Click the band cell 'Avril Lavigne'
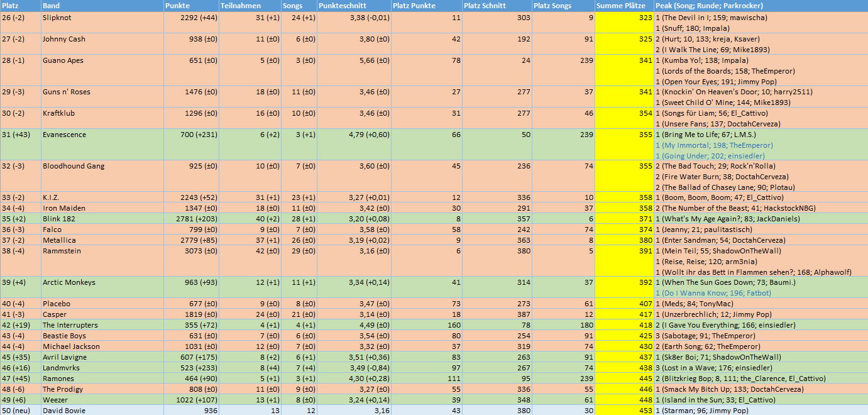Viewport: 868px width, 415px height. tap(102, 357)
